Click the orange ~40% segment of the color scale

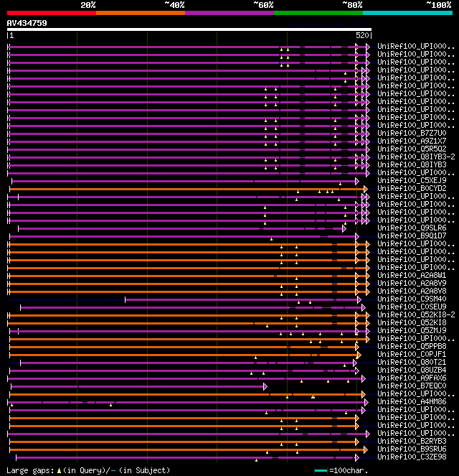141,13
